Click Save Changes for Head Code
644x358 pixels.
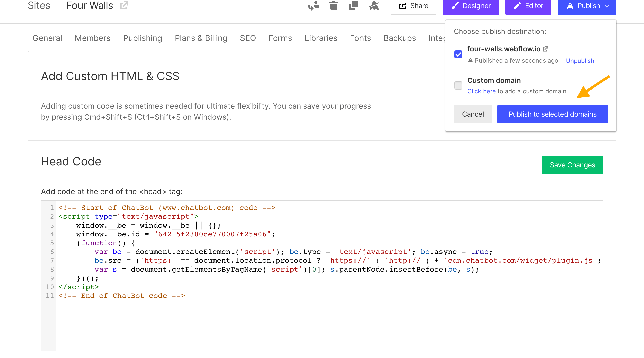[x=572, y=165]
